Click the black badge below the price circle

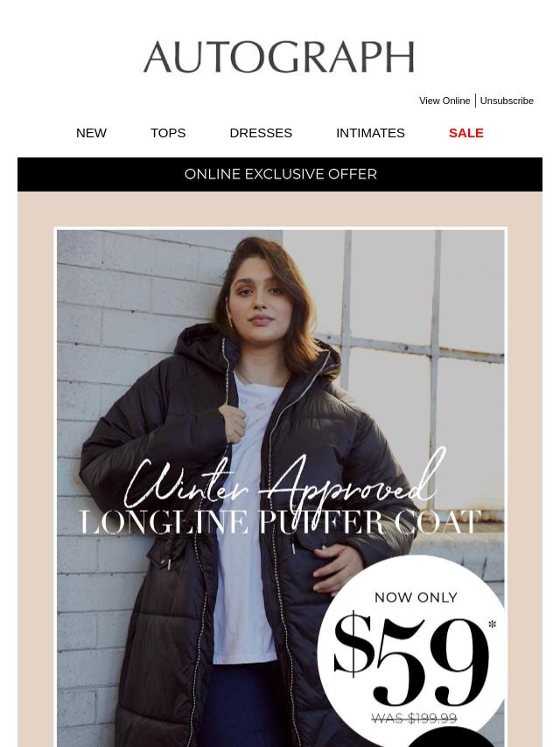[x=444, y=737]
